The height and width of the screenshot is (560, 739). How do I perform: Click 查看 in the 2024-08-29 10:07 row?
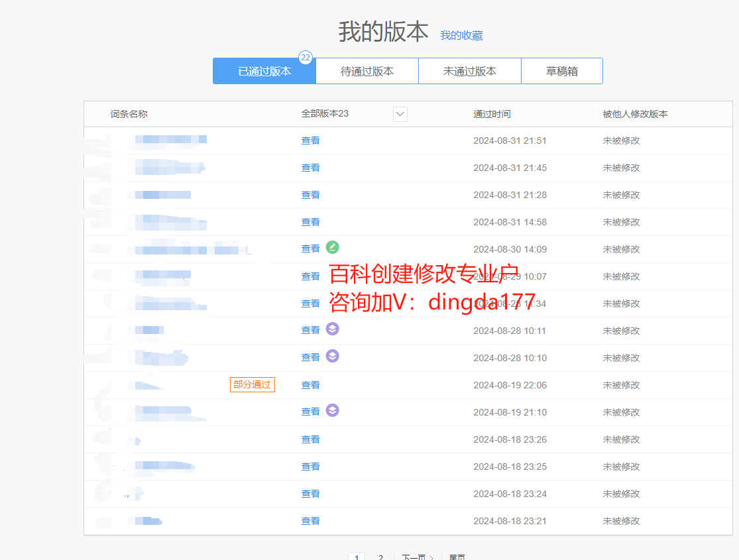click(x=311, y=276)
